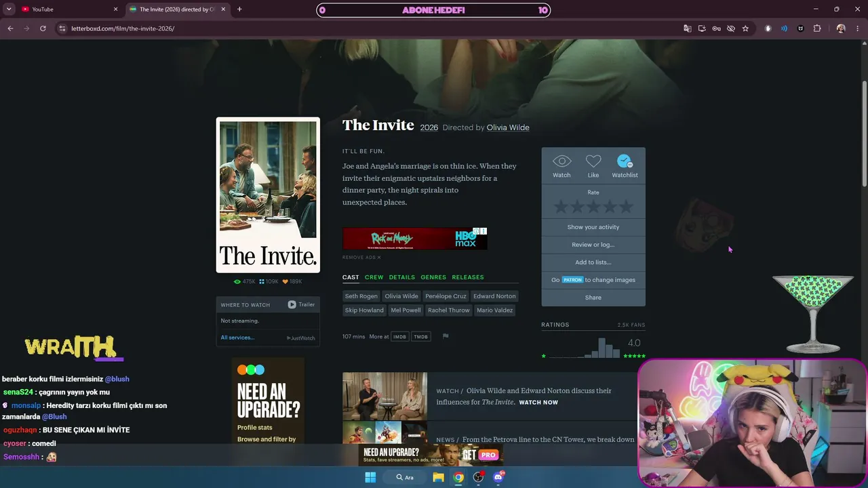Open OBS Studio from the taskbar

(x=479, y=477)
